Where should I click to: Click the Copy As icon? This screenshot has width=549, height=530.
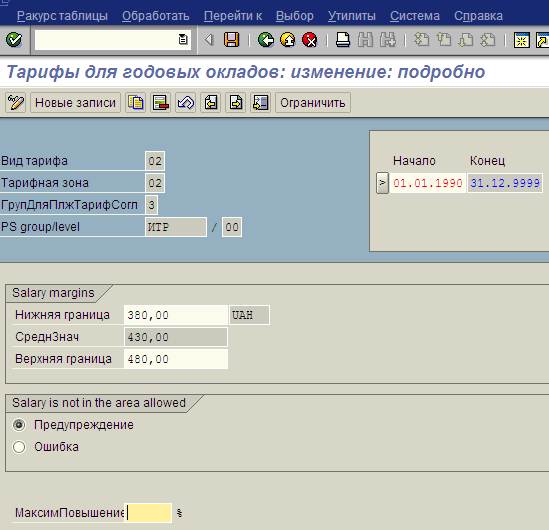135,103
